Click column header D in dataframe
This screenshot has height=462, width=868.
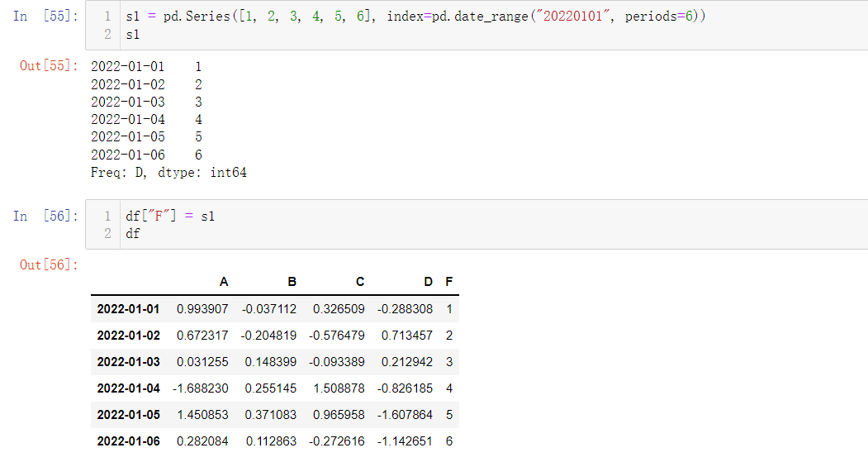pyautogui.click(x=428, y=282)
